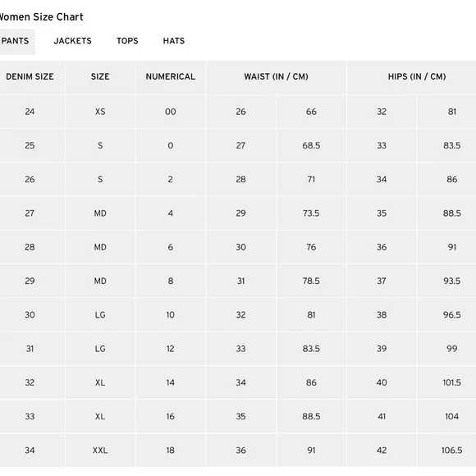Screen dimensions: 476x476
Task: Select the PANTS tab
Action: (15, 41)
